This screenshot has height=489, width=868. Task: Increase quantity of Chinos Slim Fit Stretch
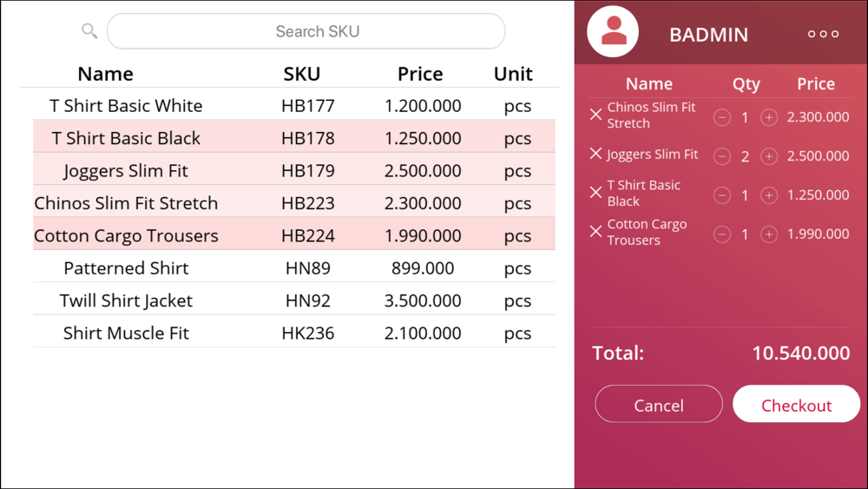[x=769, y=117]
